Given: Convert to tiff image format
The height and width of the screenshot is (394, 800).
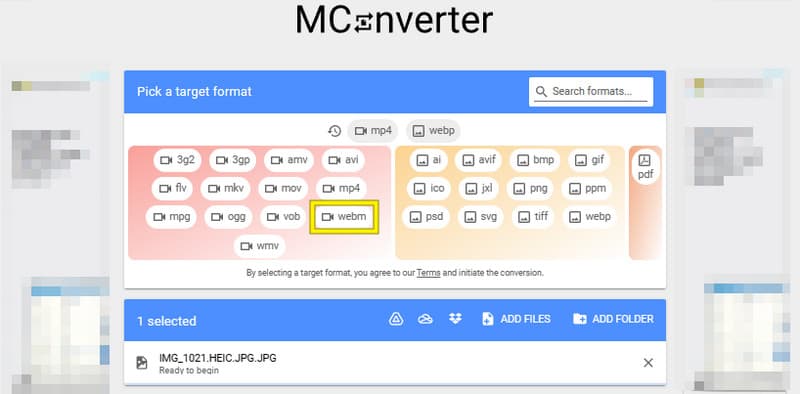Looking at the screenshot, I should coord(533,217).
